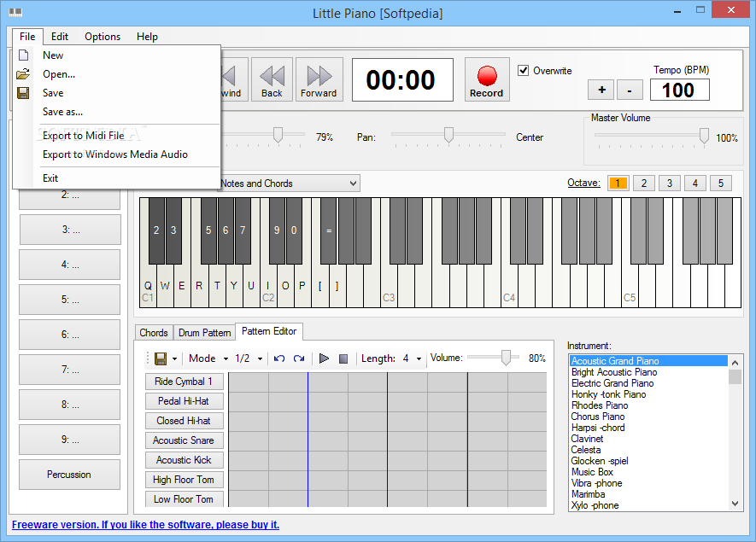Select octave 4
The width and height of the screenshot is (756, 542).
coord(695,183)
